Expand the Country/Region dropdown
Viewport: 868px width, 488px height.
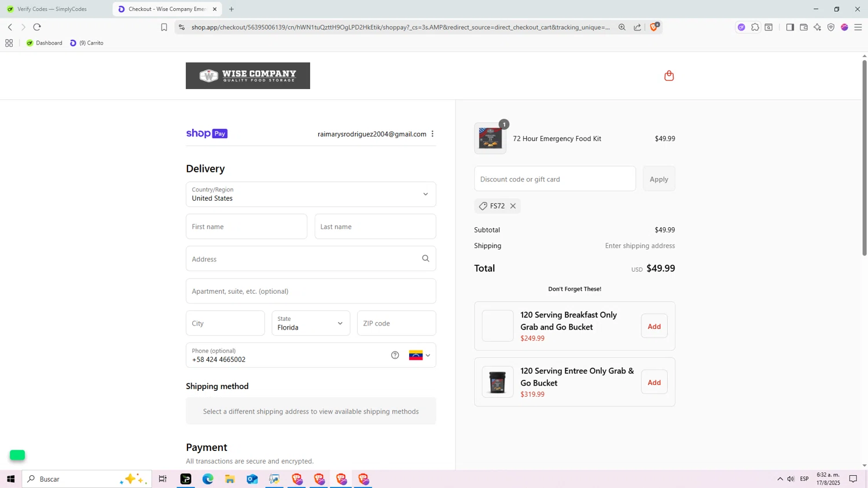pyautogui.click(x=311, y=194)
